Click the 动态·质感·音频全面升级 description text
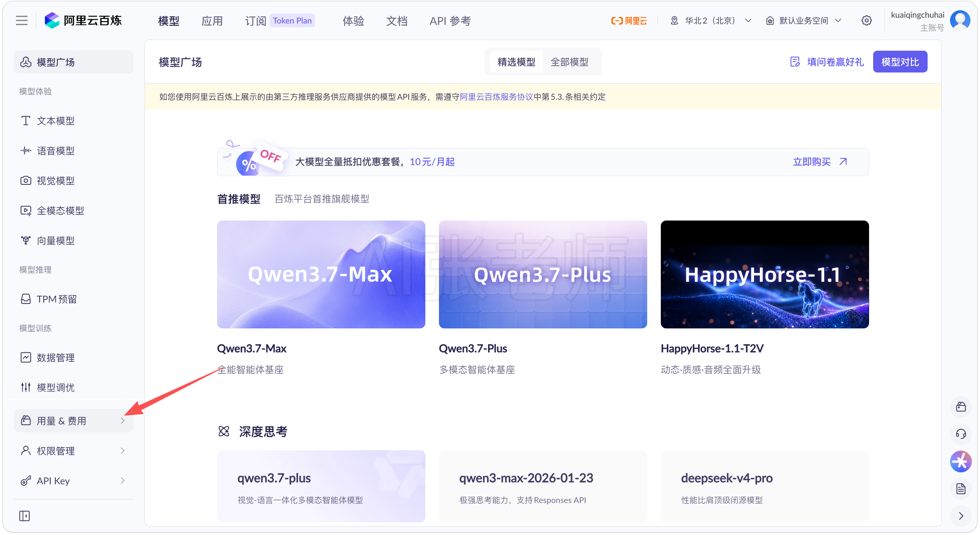This screenshot has width=980, height=535. click(710, 370)
